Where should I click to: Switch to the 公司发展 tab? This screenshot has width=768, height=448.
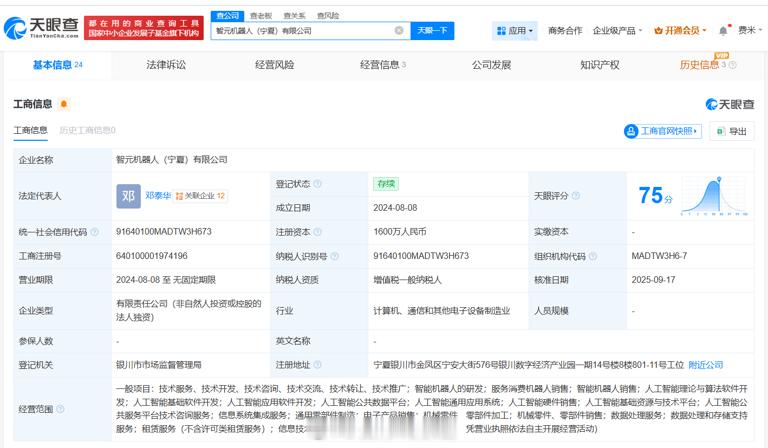click(x=491, y=65)
